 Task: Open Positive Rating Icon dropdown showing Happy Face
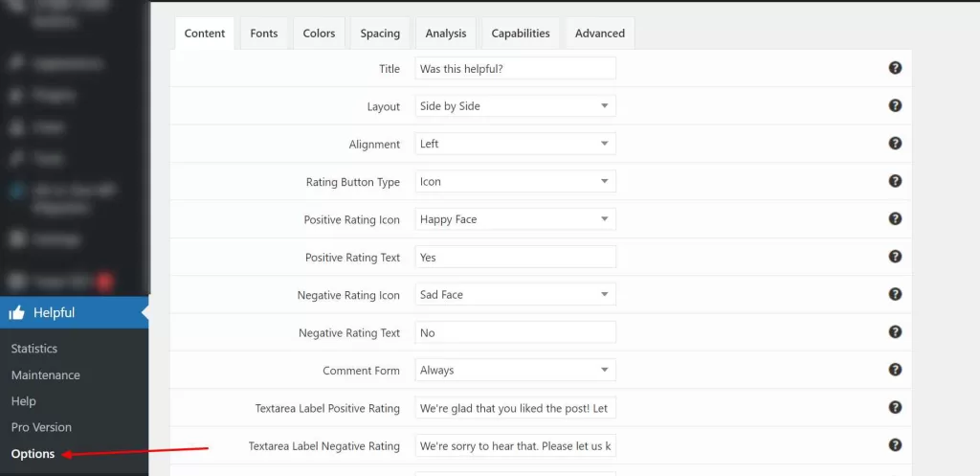click(x=515, y=219)
